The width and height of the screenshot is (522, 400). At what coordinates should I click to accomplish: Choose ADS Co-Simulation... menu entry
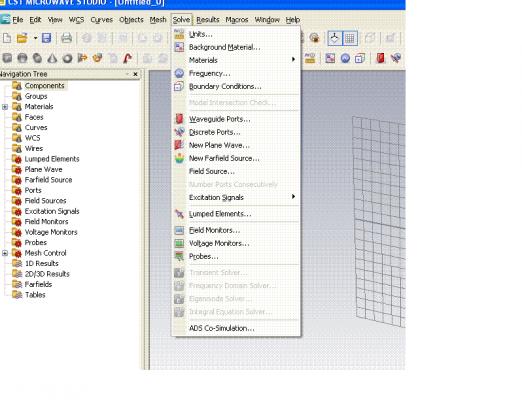[x=236, y=328]
